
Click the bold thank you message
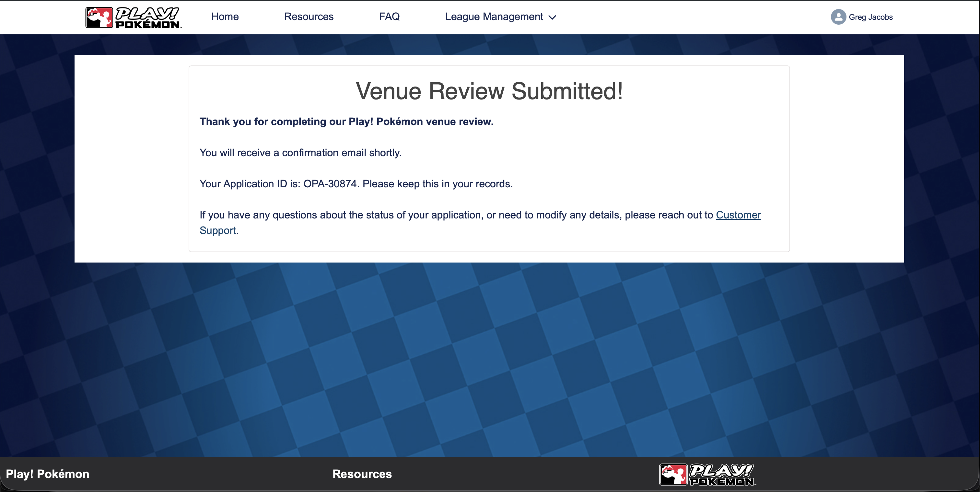coord(346,122)
